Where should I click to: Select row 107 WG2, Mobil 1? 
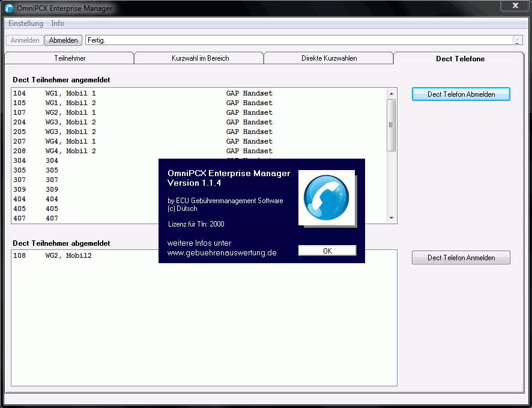[199, 112]
